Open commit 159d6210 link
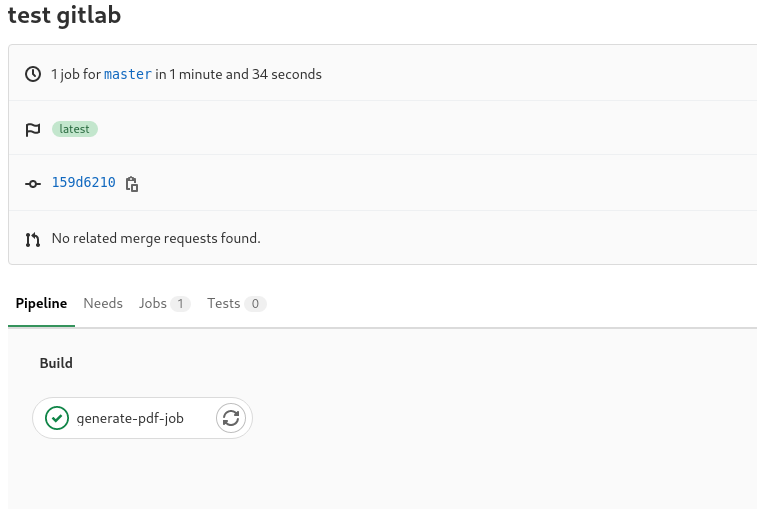Viewport: 757px width, 509px height. pos(84,183)
